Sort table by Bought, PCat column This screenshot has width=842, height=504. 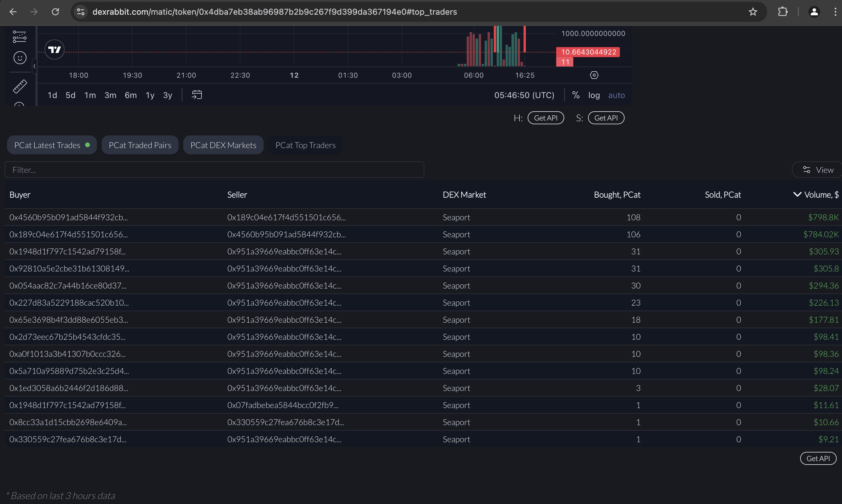click(x=617, y=195)
